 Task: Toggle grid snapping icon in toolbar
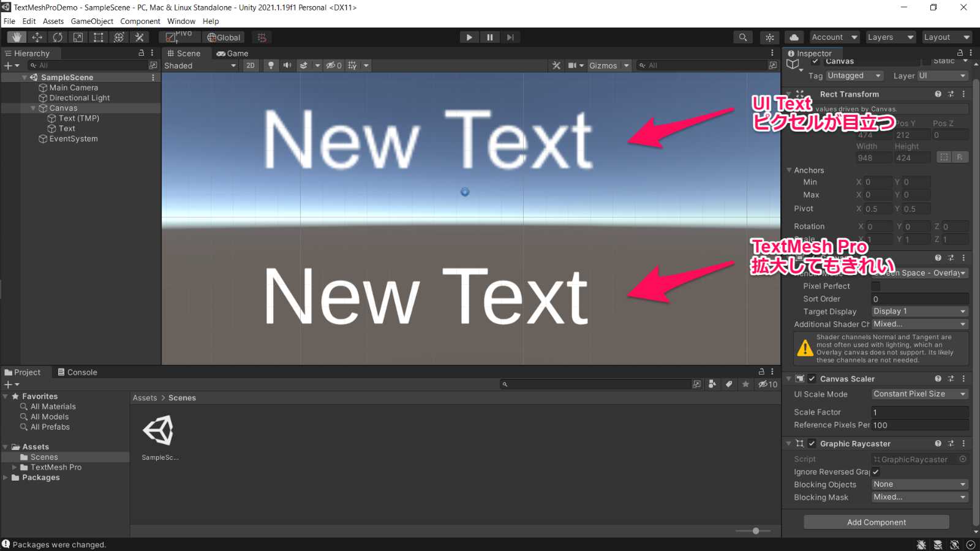[x=262, y=37]
